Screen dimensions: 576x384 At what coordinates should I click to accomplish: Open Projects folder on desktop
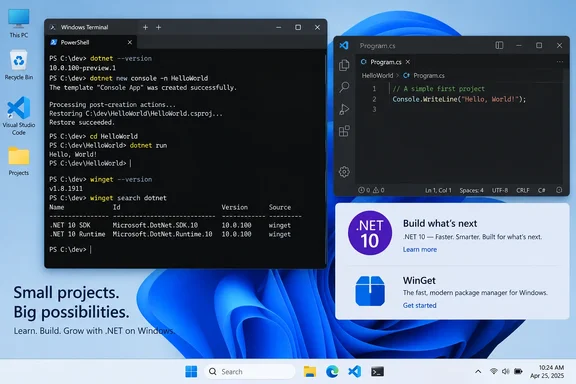coord(19,161)
